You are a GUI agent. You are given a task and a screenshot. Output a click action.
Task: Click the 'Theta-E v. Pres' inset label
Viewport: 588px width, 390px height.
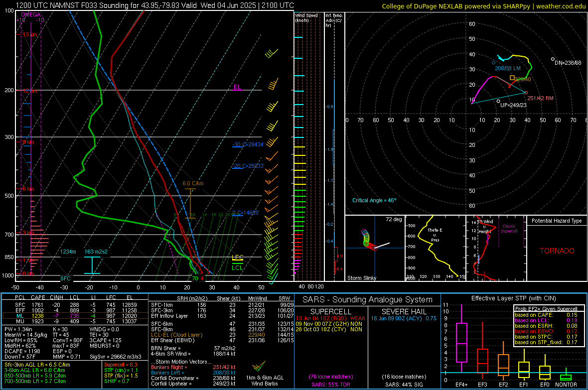pyautogui.click(x=435, y=235)
